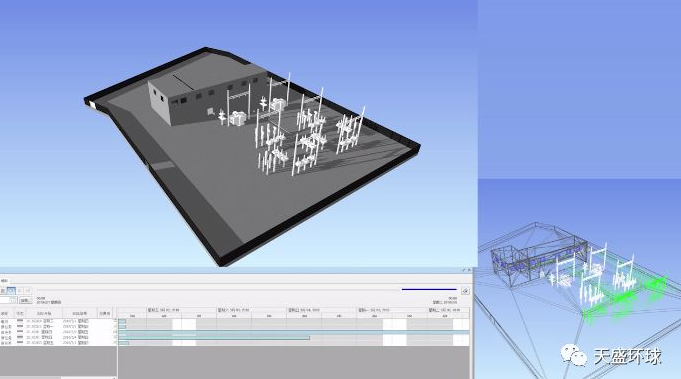
Task: Open the calendar picker on the date field
Action: (x=13, y=300)
